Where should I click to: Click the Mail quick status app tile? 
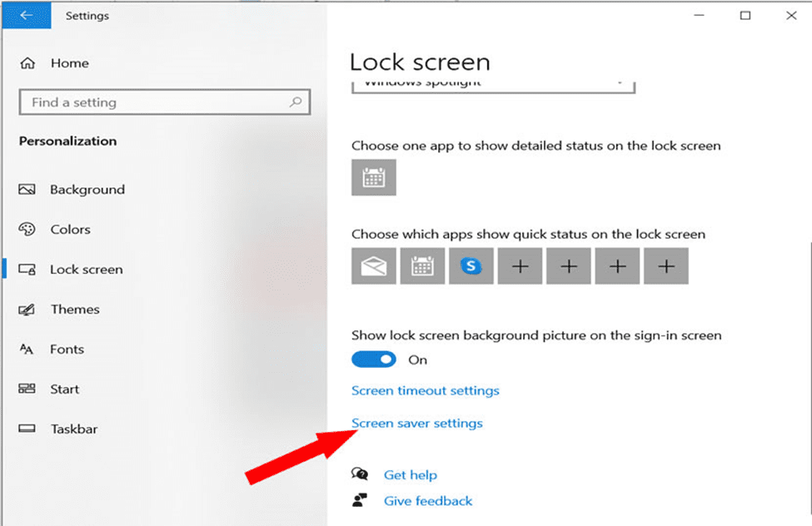coord(373,266)
